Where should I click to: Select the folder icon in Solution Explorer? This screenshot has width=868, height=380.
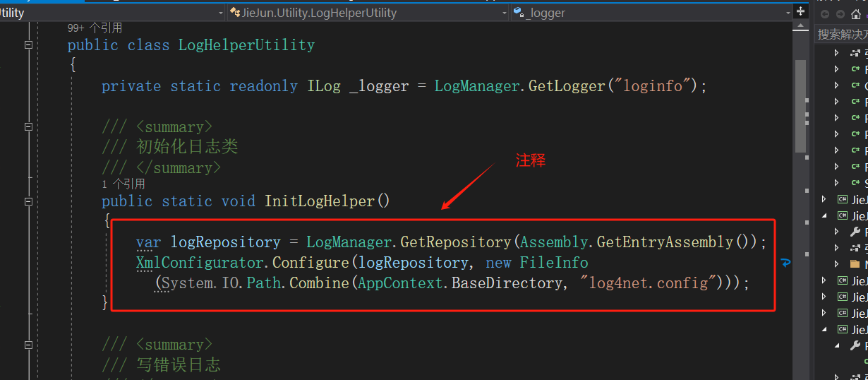coord(855,264)
